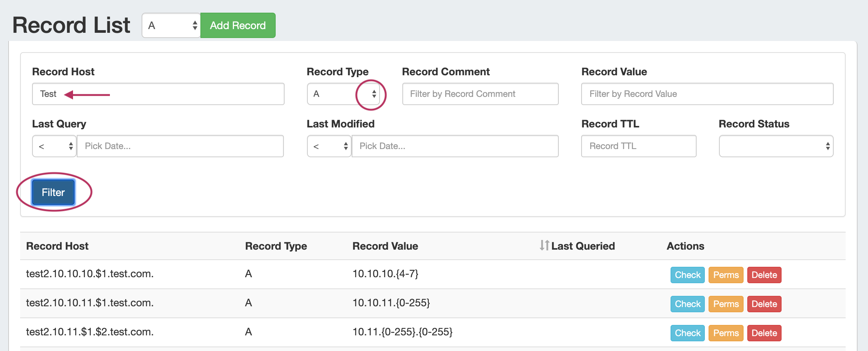Image resolution: width=868 pixels, height=351 pixels.
Task: Delete the record with value 10.10.10.{4-7}
Action: pyautogui.click(x=764, y=275)
